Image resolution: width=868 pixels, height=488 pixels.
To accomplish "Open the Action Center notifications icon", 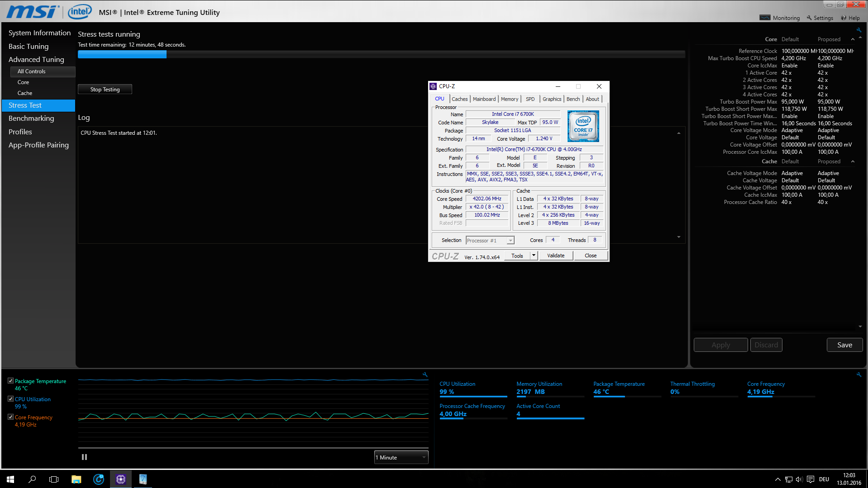I will 811,479.
